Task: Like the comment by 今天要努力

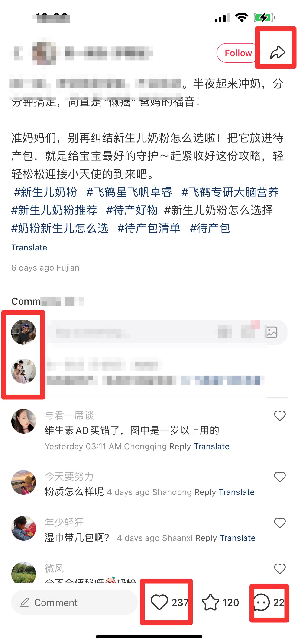Action: click(x=279, y=477)
